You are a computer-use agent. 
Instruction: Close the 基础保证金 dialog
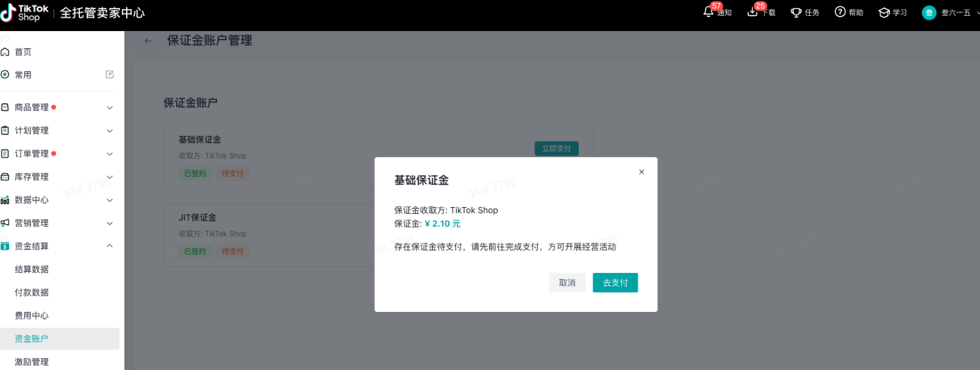pyautogui.click(x=641, y=171)
